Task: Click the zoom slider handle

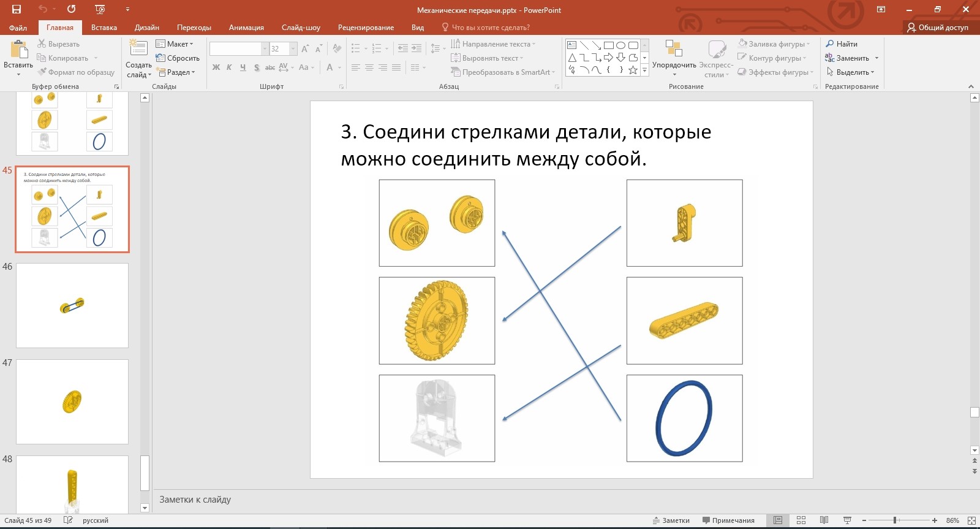Action: click(895, 520)
